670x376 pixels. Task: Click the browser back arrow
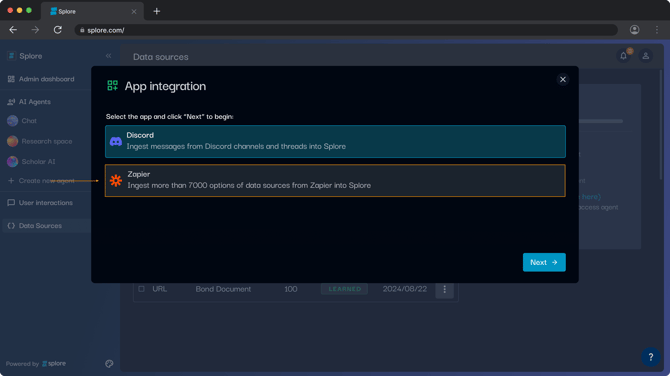pos(13,30)
